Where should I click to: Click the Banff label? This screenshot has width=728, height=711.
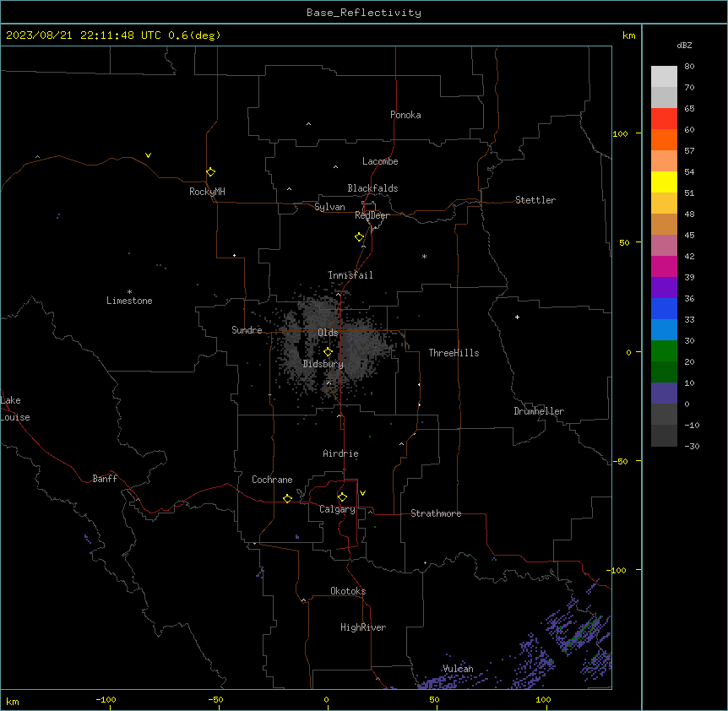click(105, 479)
